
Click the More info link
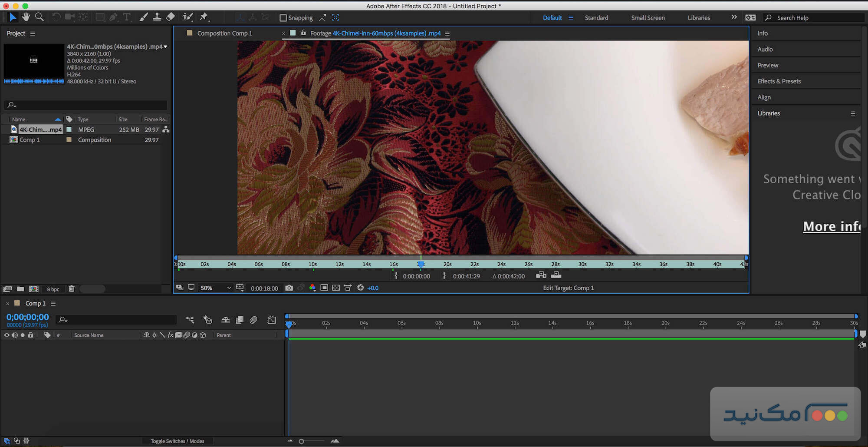(831, 226)
